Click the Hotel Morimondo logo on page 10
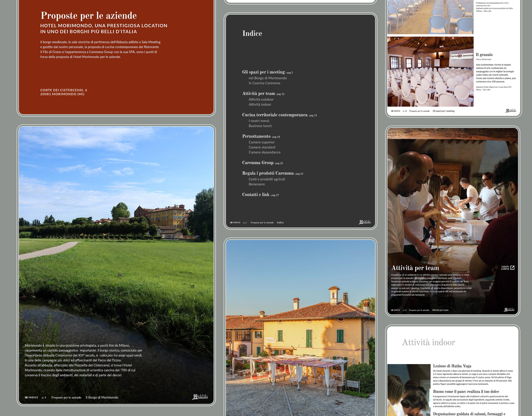This screenshot has width=532, height=416. pyautogui.click(x=511, y=111)
